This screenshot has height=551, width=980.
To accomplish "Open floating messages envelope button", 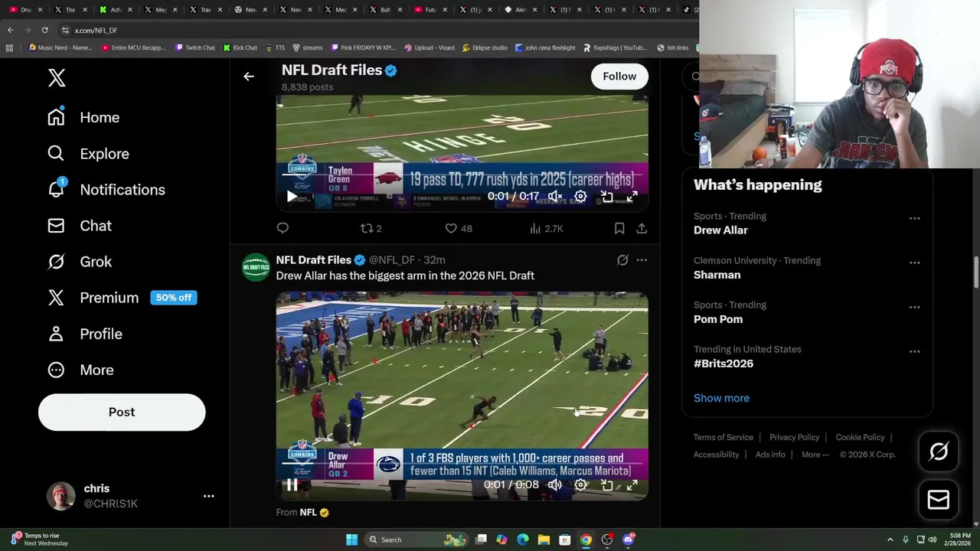I will [x=939, y=500].
